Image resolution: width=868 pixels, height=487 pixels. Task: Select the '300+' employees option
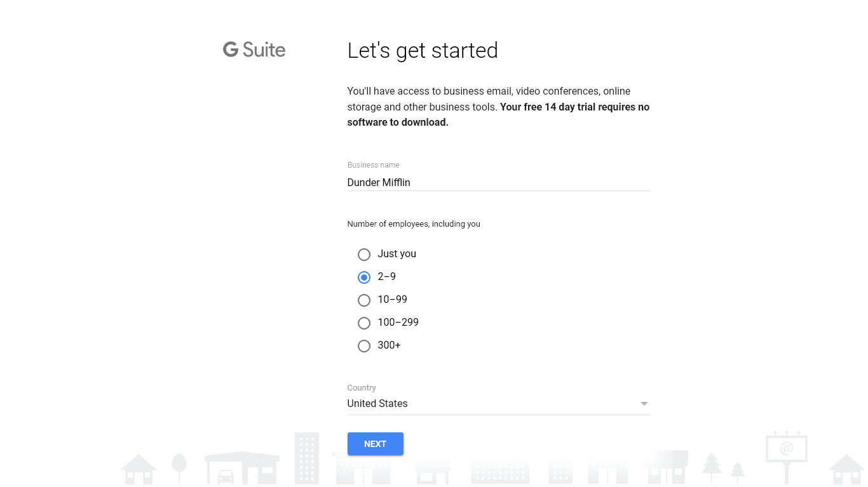(364, 345)
